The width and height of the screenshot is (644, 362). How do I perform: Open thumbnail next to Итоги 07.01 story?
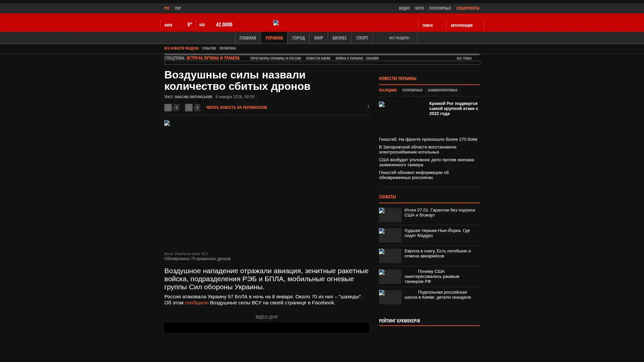(x=390, y=215)
